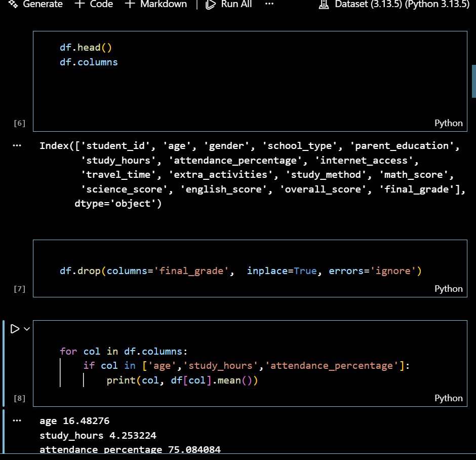
Task: Add a new Markdown cell
Action: click(x=156, y=4)
